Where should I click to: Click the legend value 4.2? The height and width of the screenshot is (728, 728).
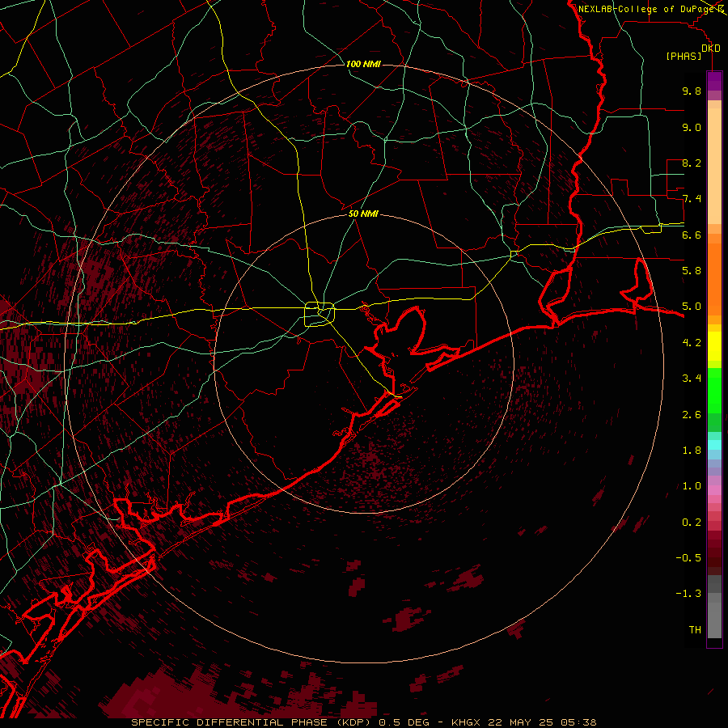(x=692, y=343)
